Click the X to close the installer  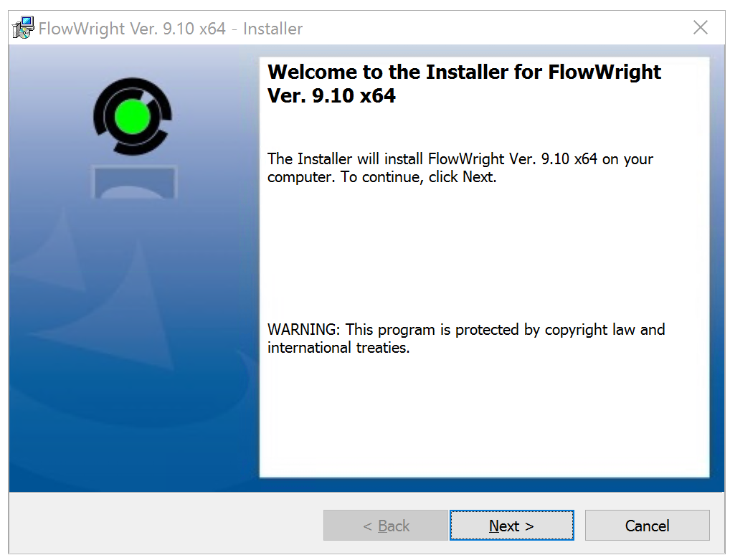pos(701,27)
